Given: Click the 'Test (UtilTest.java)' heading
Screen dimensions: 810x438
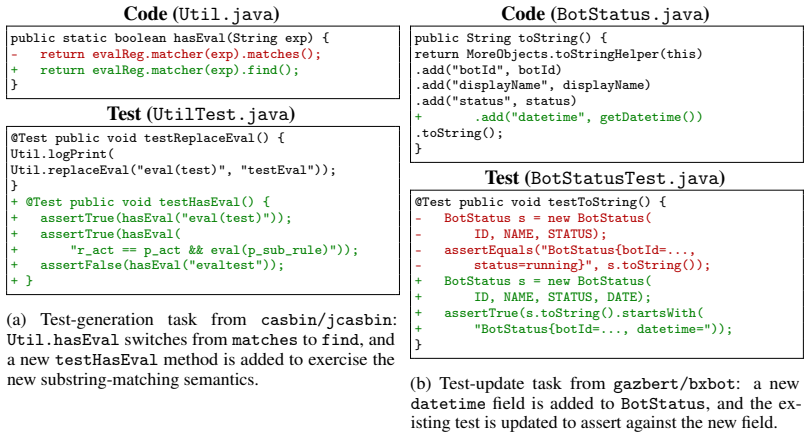Looking at the screenshot, I should 201,114.
